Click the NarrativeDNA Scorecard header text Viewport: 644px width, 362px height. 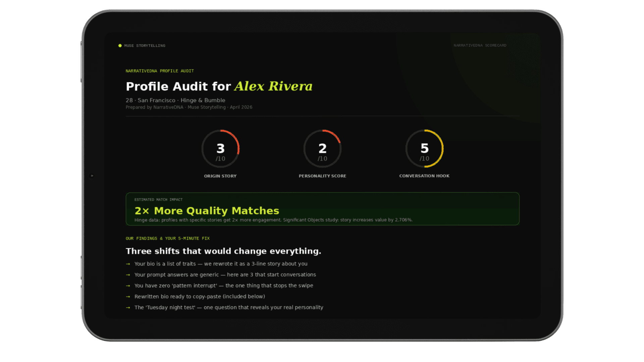480,45
